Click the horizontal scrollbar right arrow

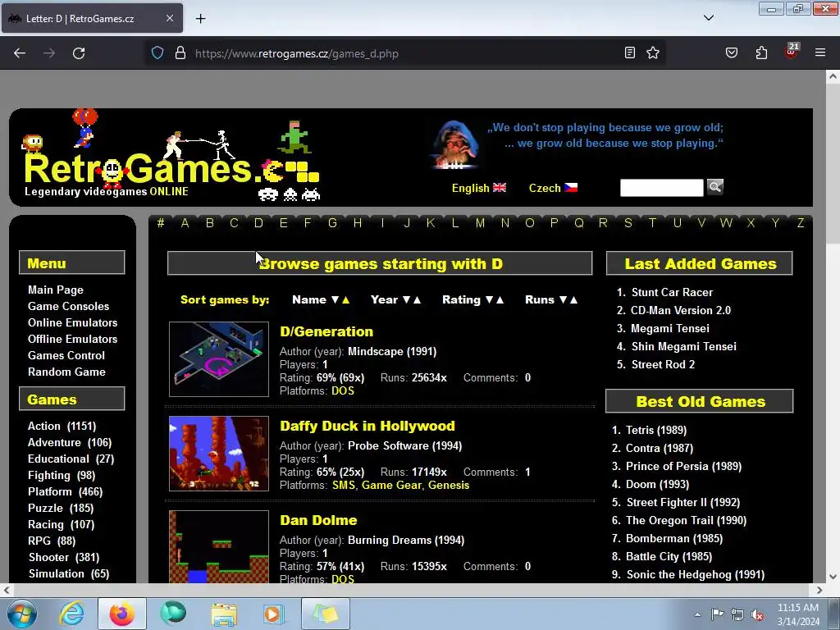pyautogui.click(x=819, y=590)
